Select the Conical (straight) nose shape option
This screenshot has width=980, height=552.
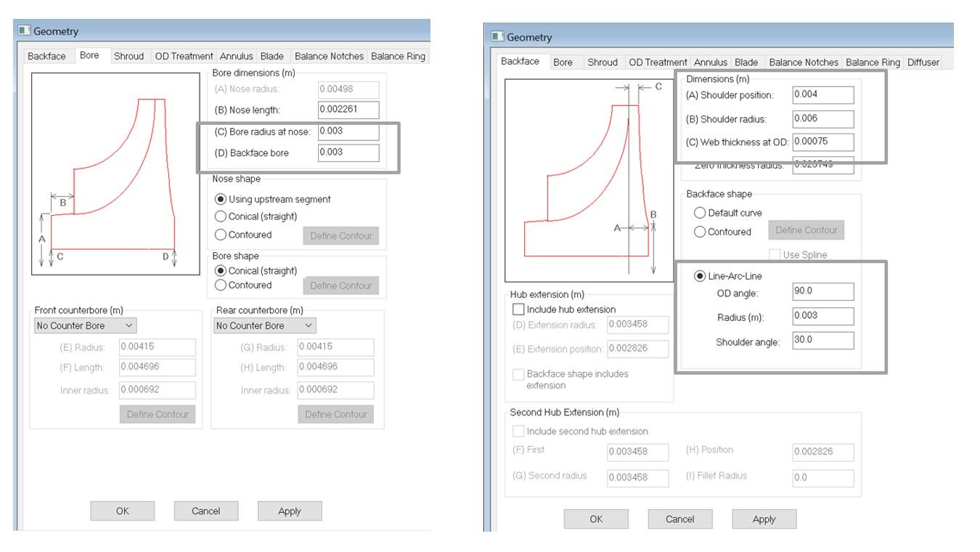221,216
